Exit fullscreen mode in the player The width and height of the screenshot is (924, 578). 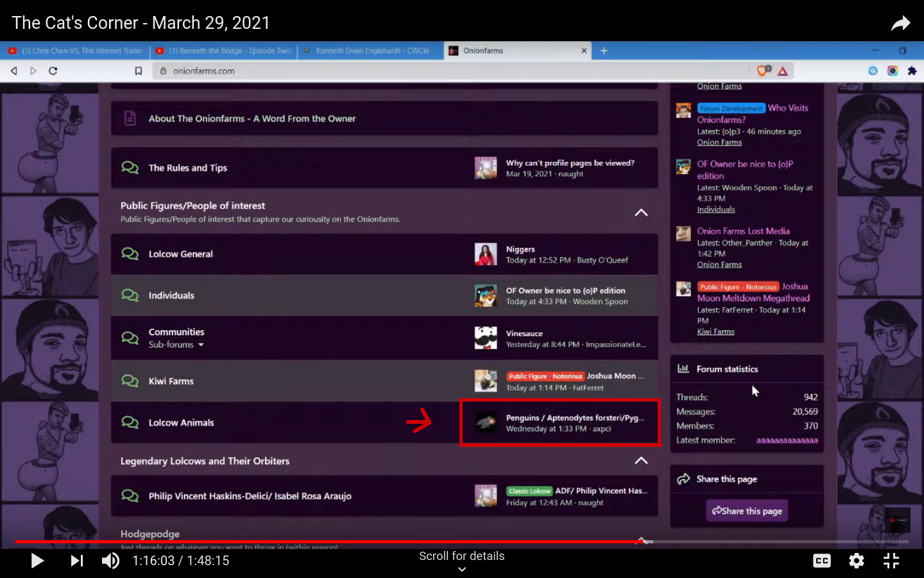point(891,561)
